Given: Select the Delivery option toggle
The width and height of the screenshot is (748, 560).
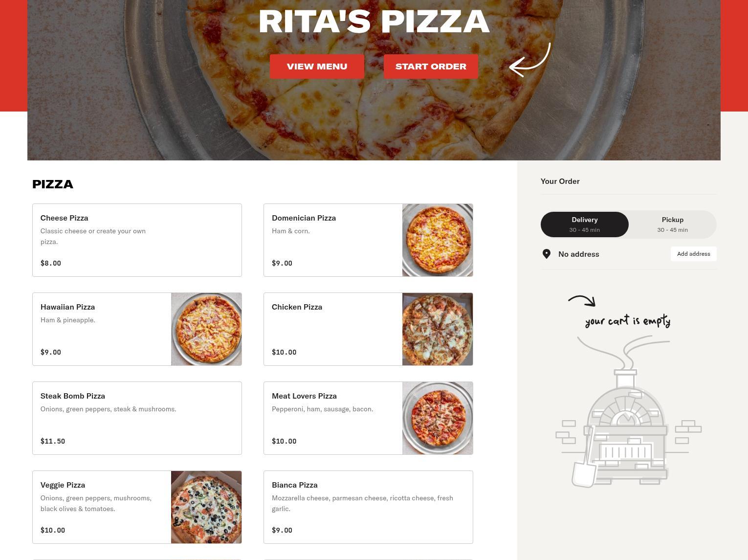Looking at the screenshot, I should 585,224.
